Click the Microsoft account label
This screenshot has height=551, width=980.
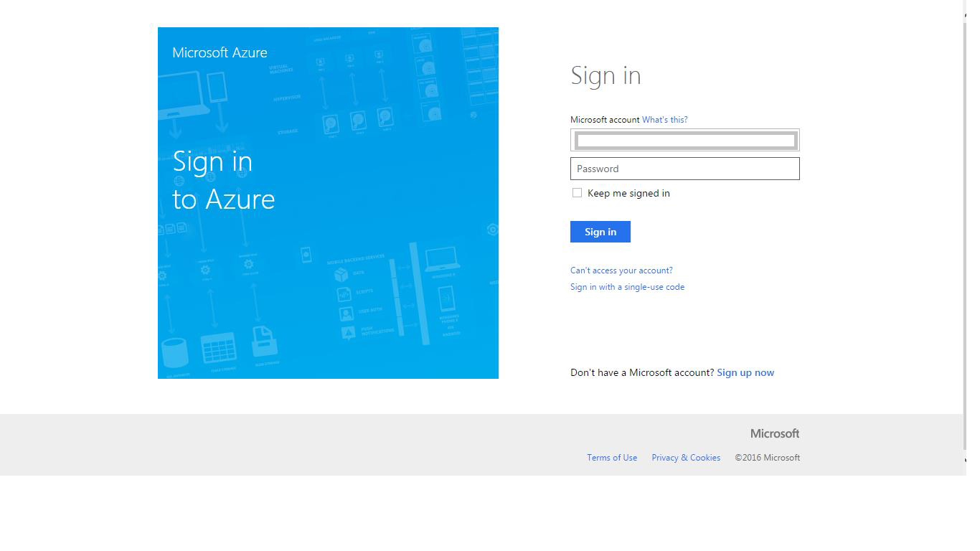605,120
